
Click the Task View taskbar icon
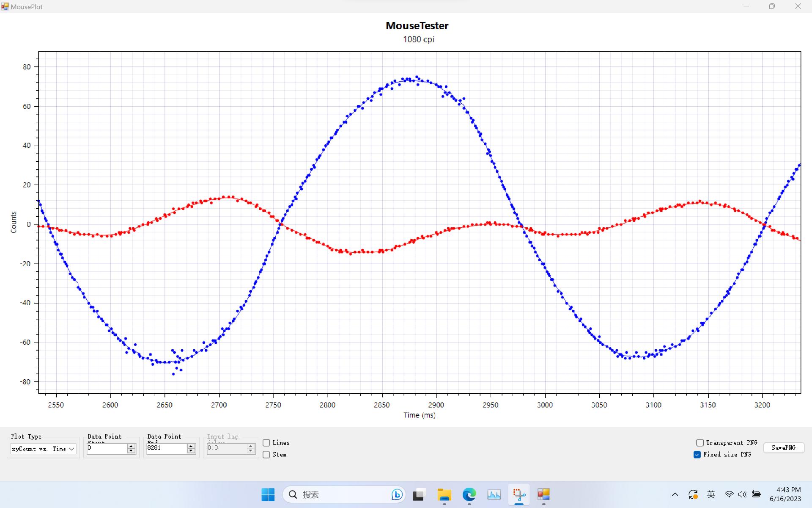(419, 494)
